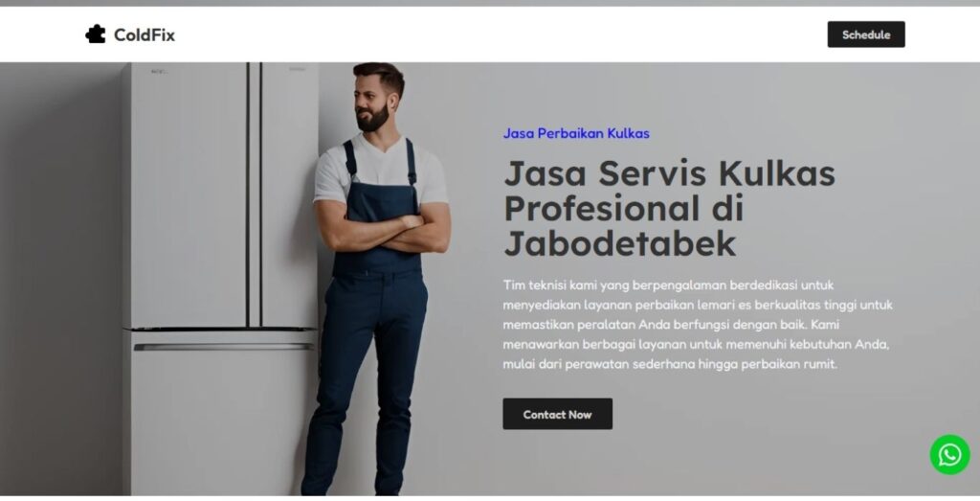Click the ColdFix brand name text
The width and height of the screenshot is (980, 501).
tap(145, 35)
